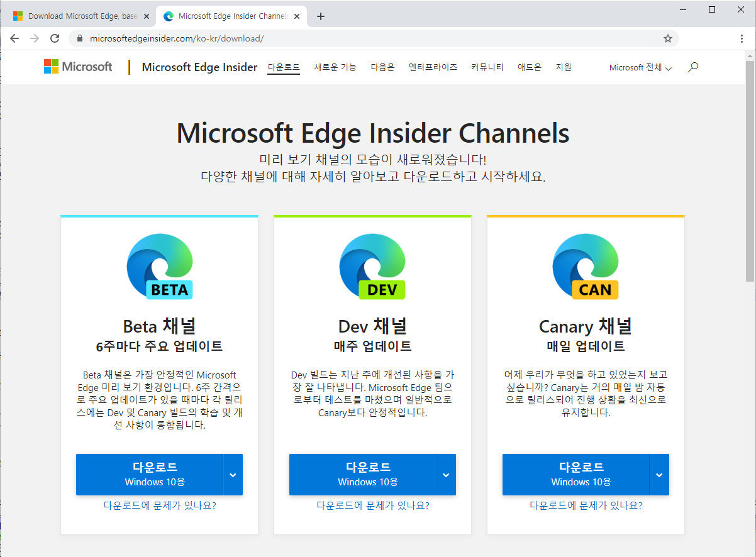Click the padlock site info icon
The width and height of the screenshot is (756, 557).
click(79, 38)
